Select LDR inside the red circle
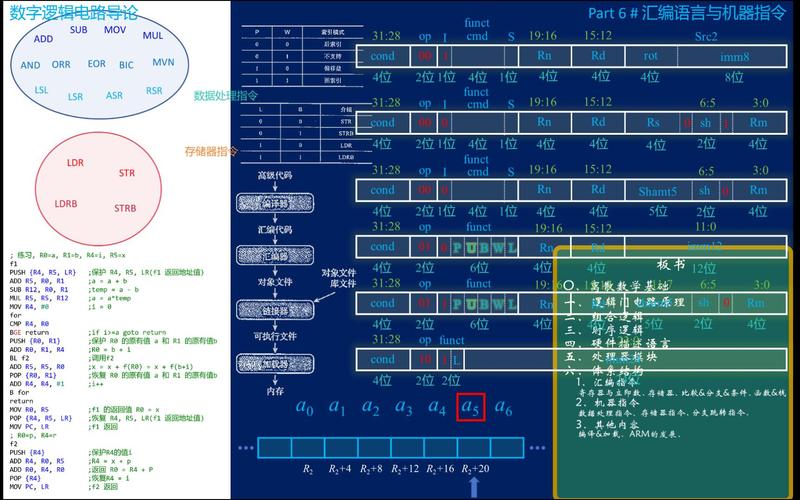 pos(75,163)
